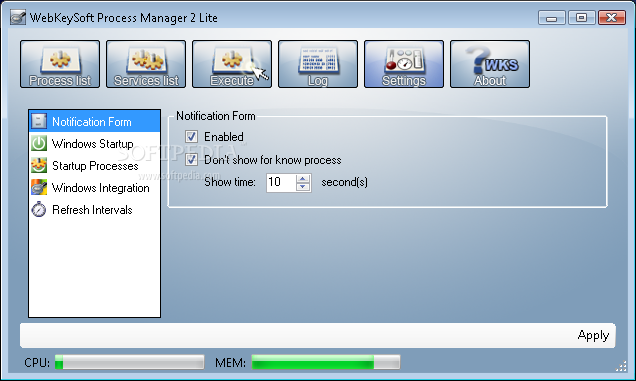Viewport: 636px width, 381px height.
Task: Click the 'MEM:' status label
Action: [x=230, y=362]
